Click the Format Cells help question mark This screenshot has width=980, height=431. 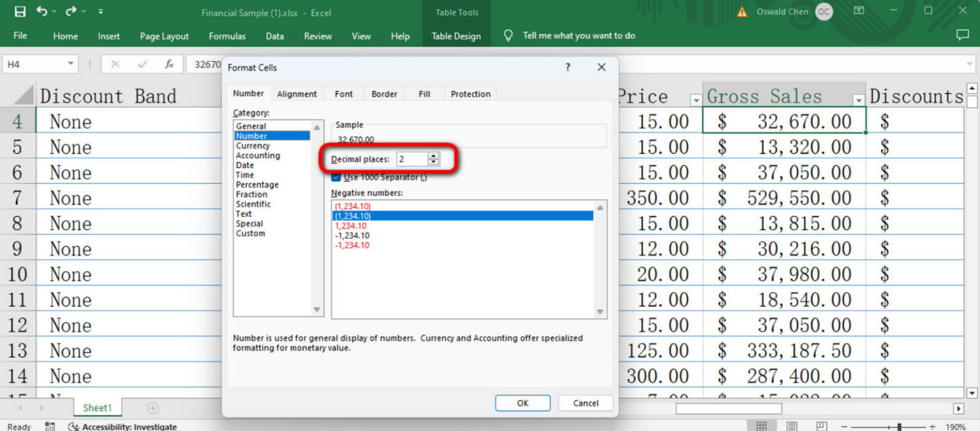pyautogui.click(x=568, y=67)
